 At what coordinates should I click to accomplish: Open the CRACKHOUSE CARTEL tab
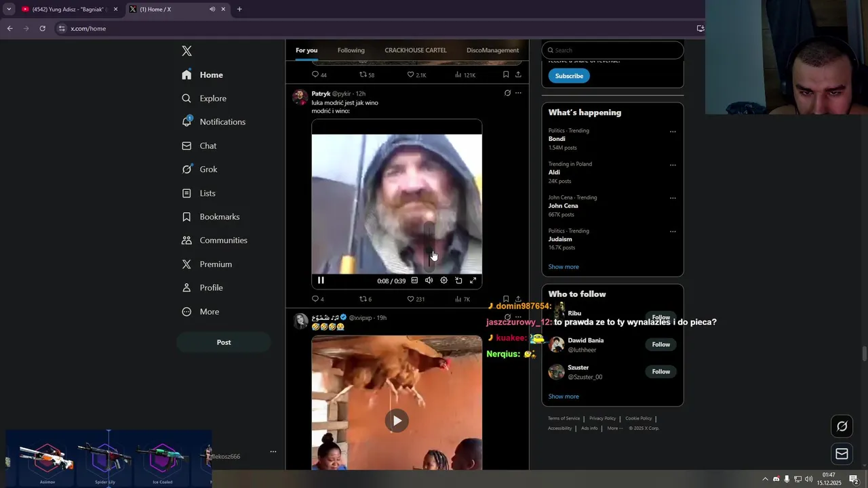pos(416,50)
